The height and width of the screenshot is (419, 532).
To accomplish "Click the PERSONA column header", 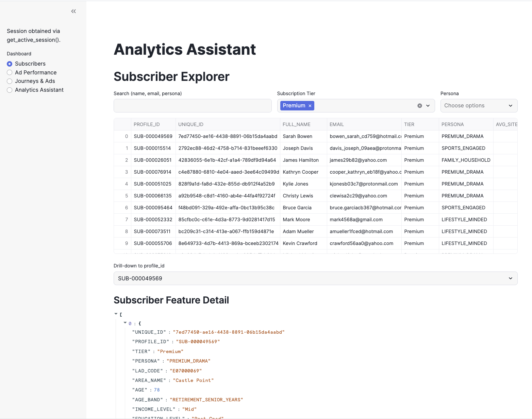I will [x=452, y=124].
